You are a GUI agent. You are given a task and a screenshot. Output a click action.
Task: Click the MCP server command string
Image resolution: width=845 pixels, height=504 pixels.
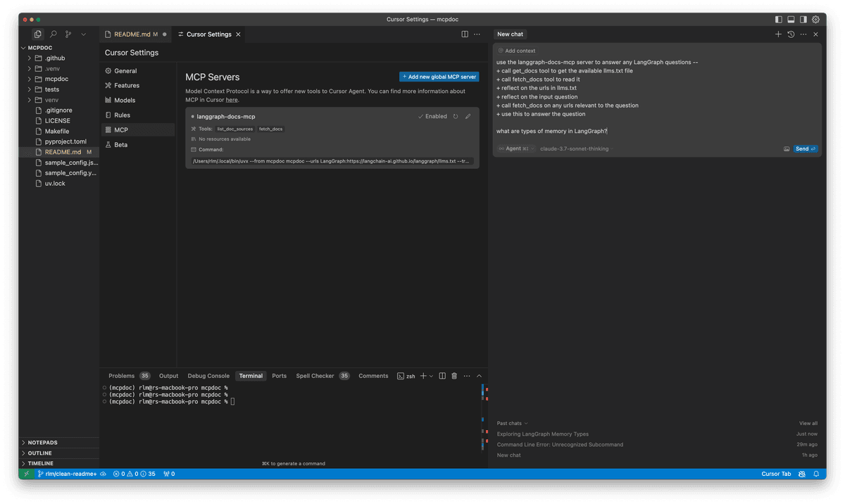pyautogui.click(x=332, y=161)
